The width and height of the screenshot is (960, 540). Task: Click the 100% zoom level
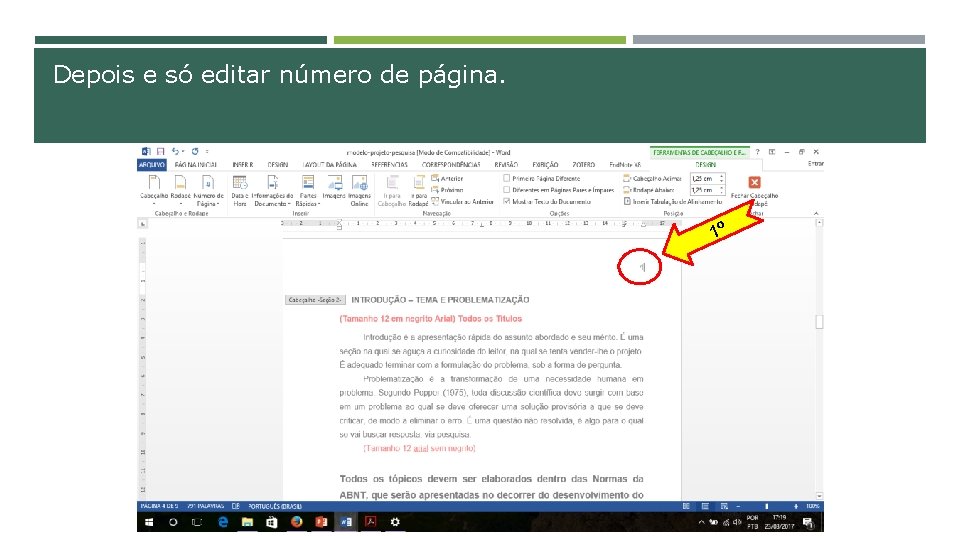point(813,506)
